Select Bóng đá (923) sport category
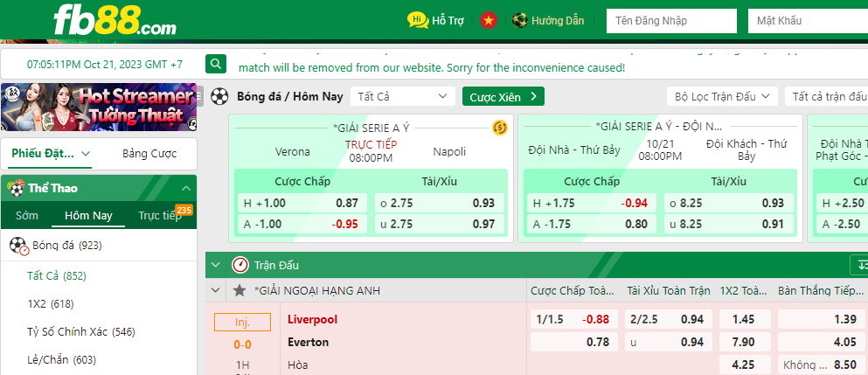Image resolution: width=868 pixels, height=375 pixels. click(x=67, y=246)
